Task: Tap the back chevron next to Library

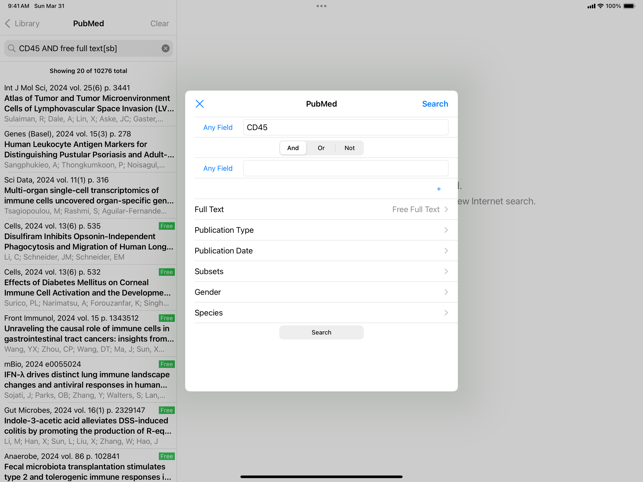Action: coord(8,23)
